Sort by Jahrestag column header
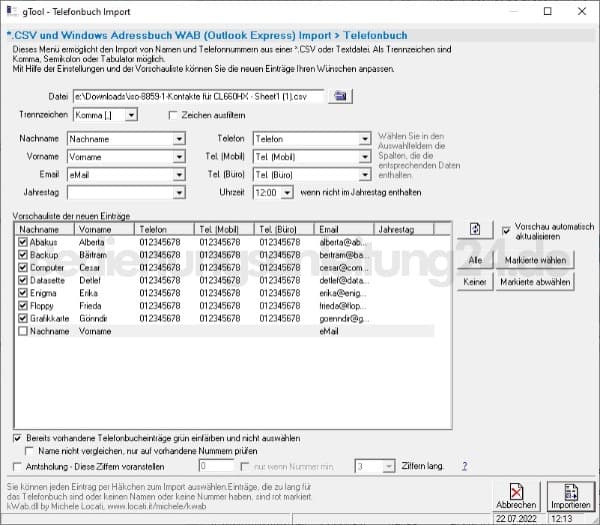The height and width of the screenshot is (525, 600). [404, 229]
